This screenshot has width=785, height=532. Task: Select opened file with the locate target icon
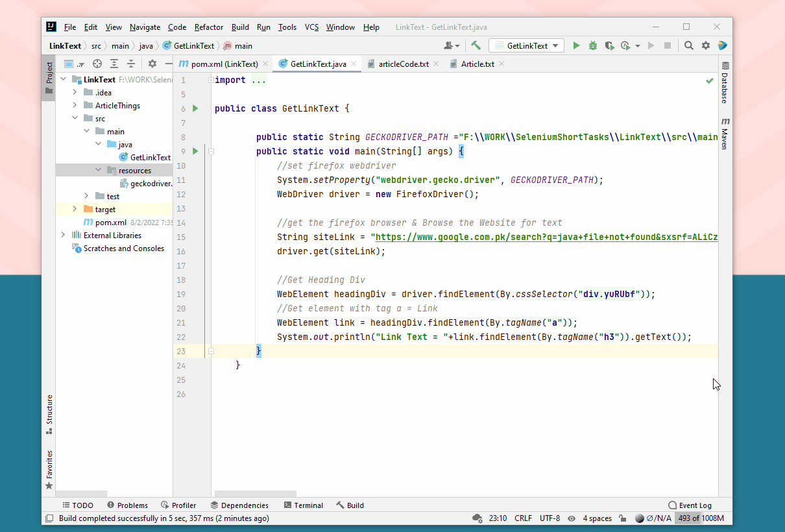coord(97,64)
